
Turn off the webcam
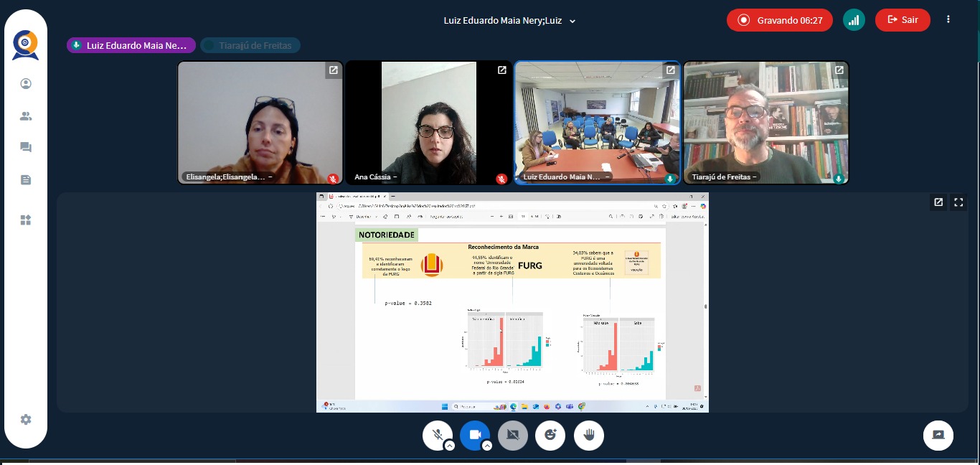pyautogui.click(x=474, y=435)
